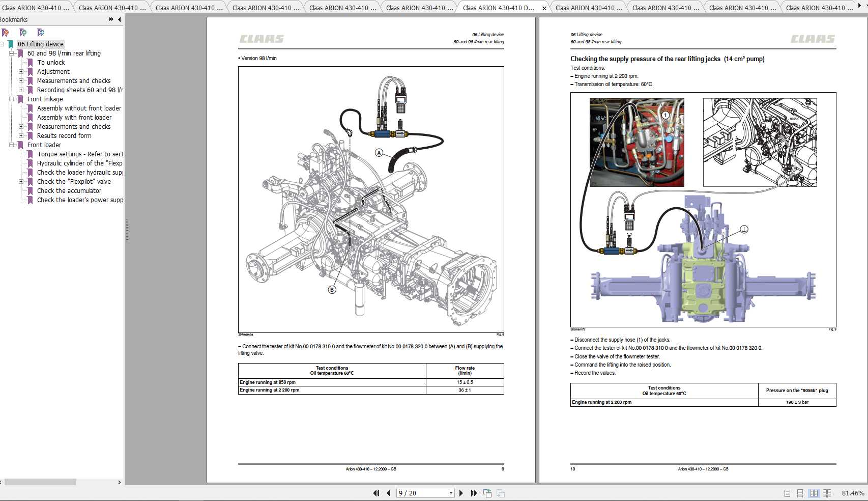Open the To unlock bookmark

51,63
